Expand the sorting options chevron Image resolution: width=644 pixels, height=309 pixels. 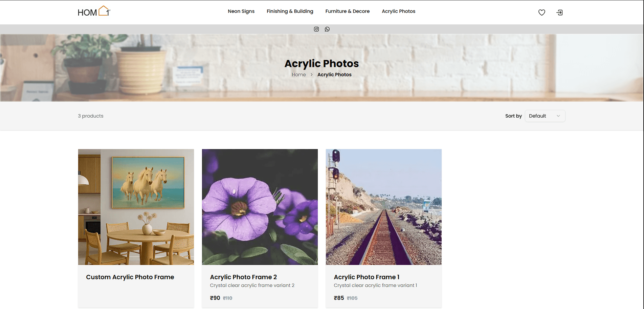(x=558, y=116)
